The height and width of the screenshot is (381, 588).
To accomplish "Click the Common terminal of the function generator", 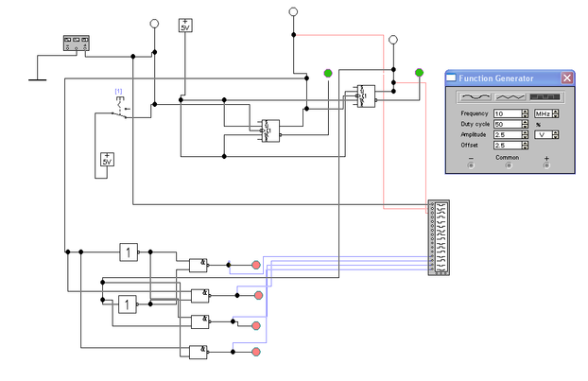I will 509,165.
